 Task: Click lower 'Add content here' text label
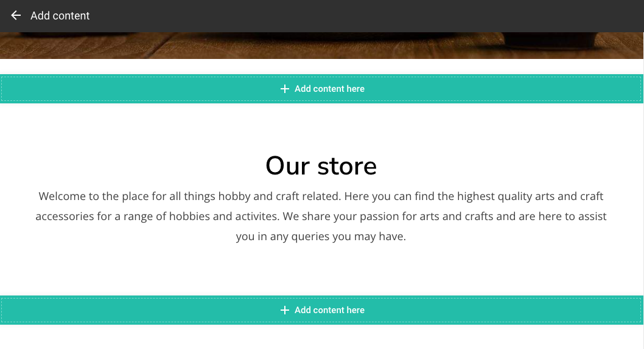pyautogui.click(x=329, y=310)
